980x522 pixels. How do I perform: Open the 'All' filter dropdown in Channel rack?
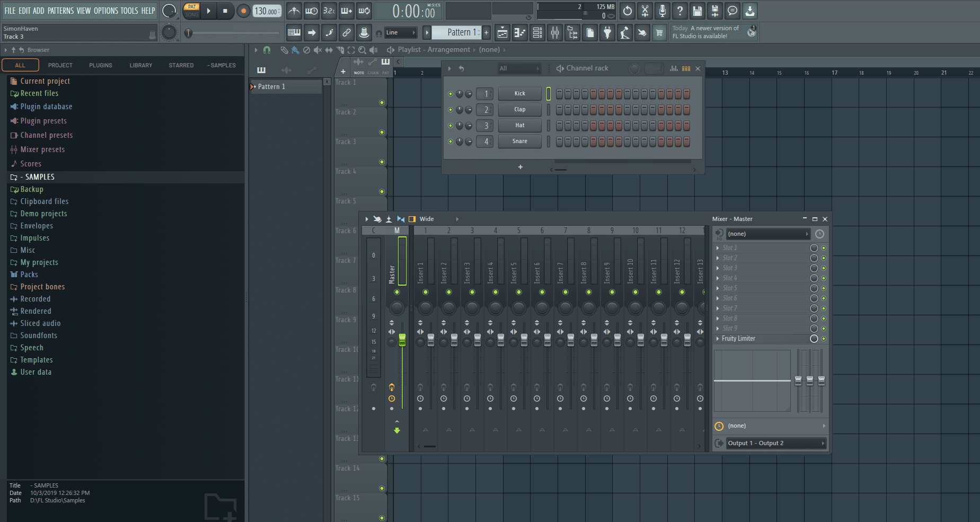point(519,68)
